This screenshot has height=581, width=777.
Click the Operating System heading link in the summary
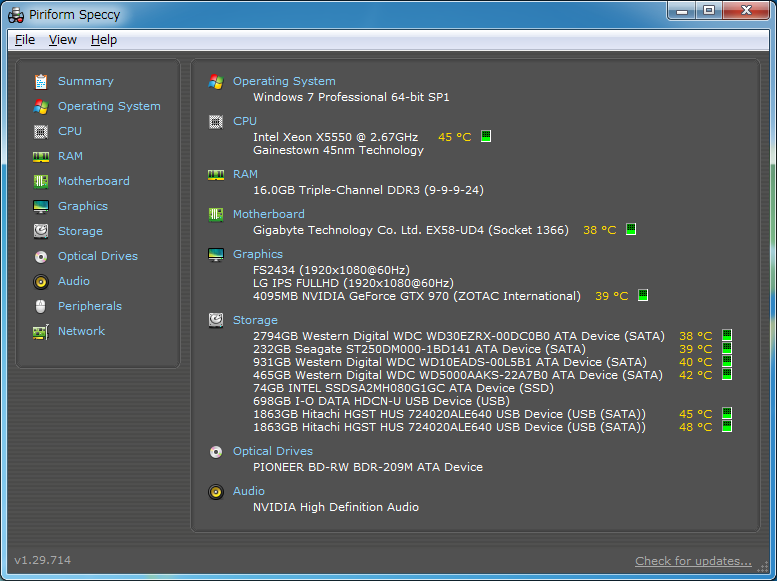[284, 81]
